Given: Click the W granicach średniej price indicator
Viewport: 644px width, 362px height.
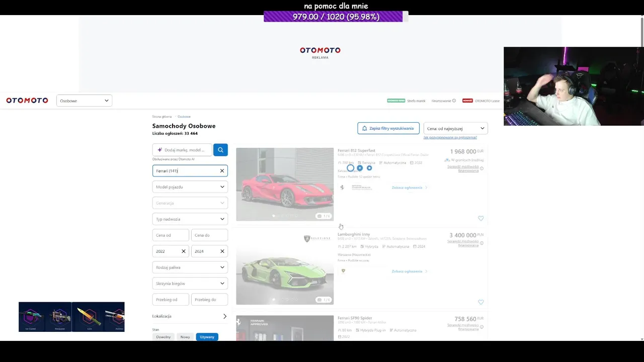Looking at the screenshot, I should 464,160.
